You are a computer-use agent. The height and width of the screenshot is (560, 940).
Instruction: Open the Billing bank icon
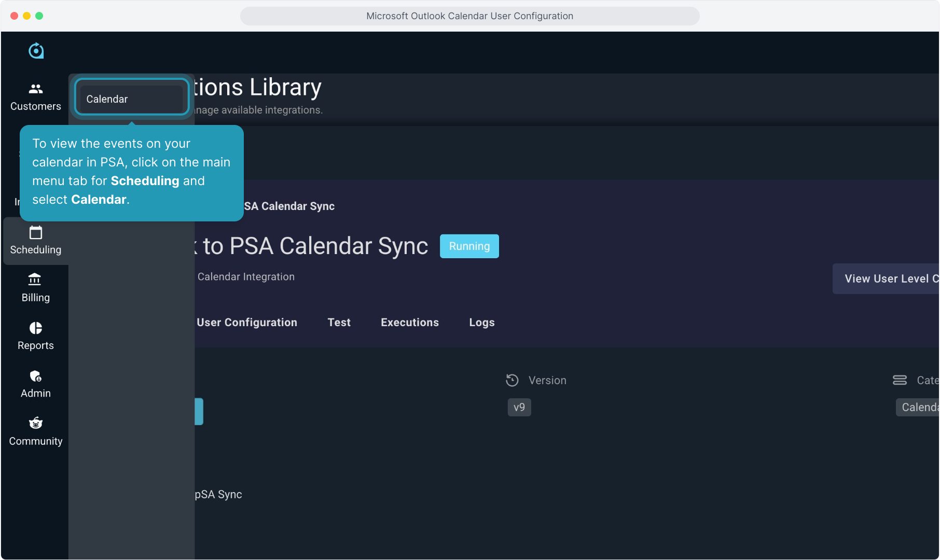coord(35,280)
